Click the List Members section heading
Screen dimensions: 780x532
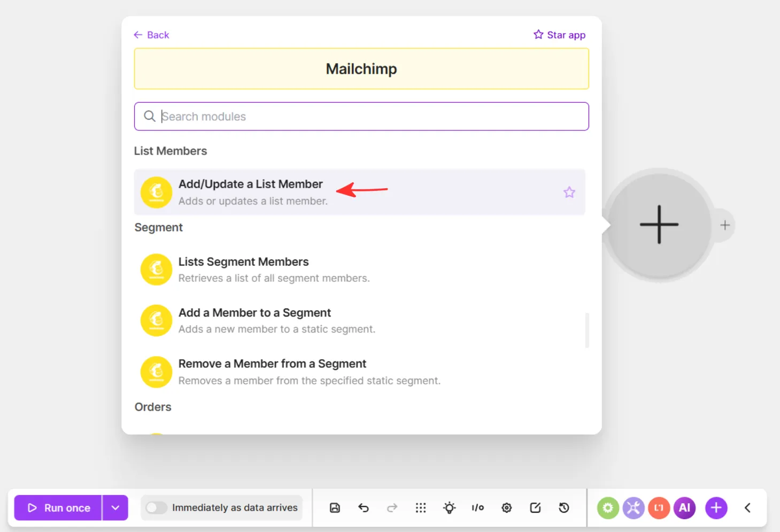pos(171,151)
